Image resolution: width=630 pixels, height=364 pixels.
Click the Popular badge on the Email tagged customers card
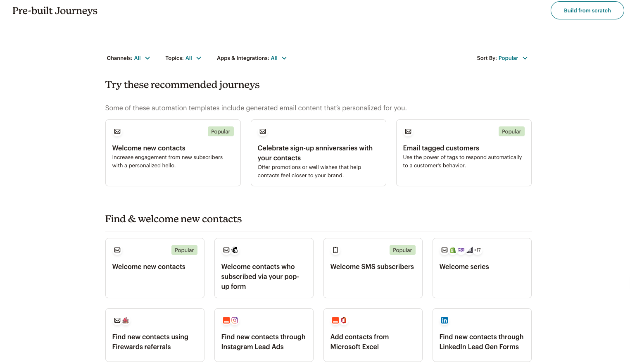[x=511, y=131]
